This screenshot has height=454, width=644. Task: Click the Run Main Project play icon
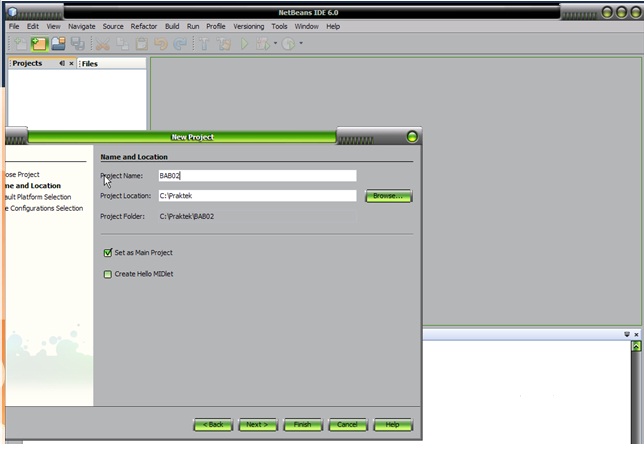point(244,44)
